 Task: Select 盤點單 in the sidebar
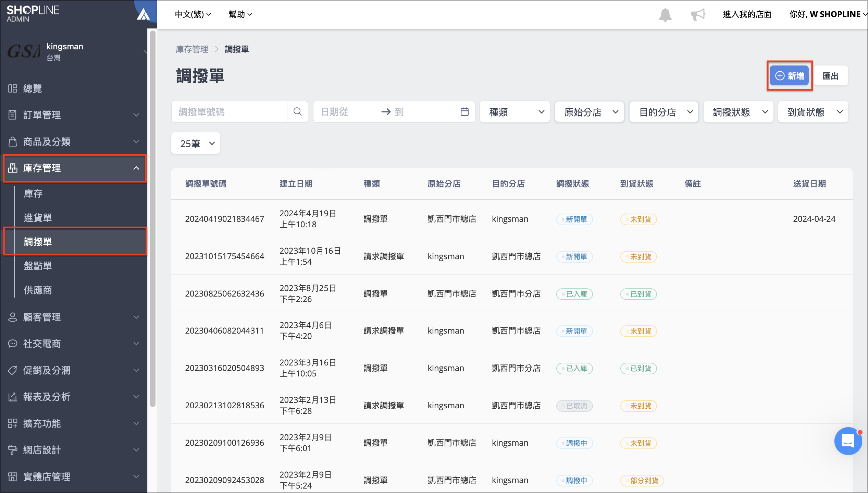(38, 266)
